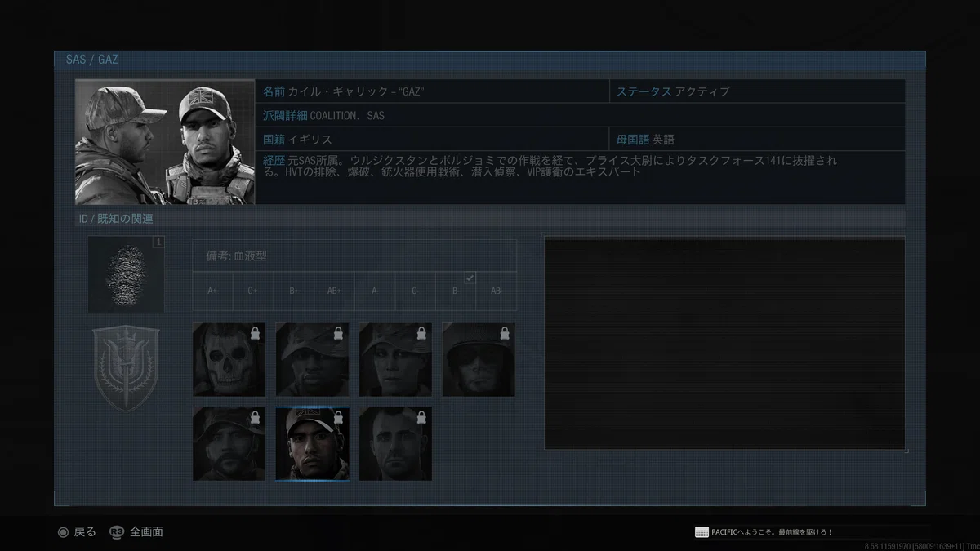Click the small '1' badge on fingerprint
Viewport: 980px width, 551px height.
tap(158, 242)
